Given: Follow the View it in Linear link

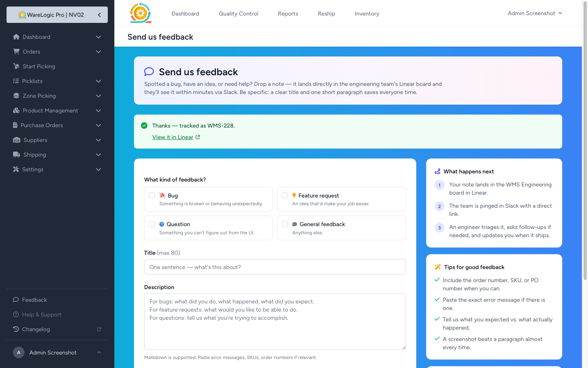Looking at the screenshot, I should (x=173, y=137).
